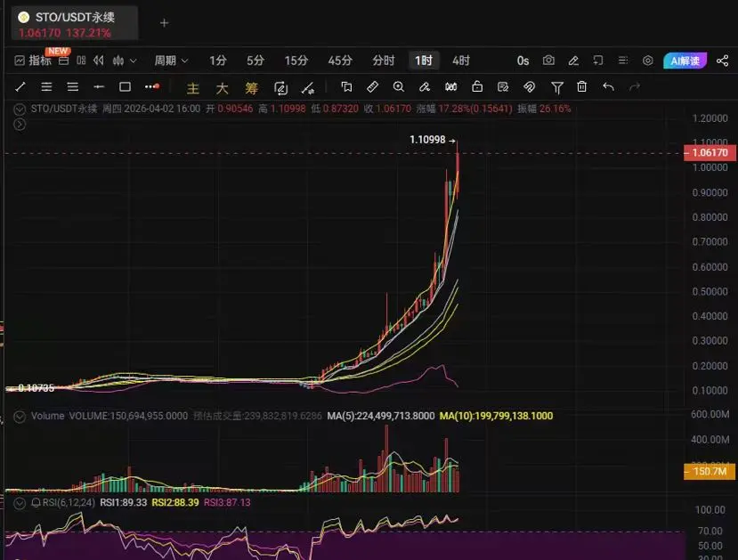Screen dimensions: 738x560
Task: Click the RSI1:89.33 value
Action: [x=124, y=503]
